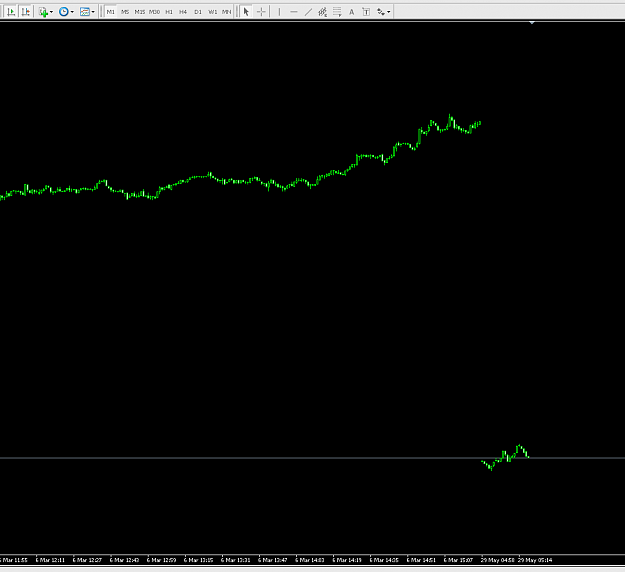625x572 pixels.
Task: Click the gray horizontal price line
Action: point(312,458)
